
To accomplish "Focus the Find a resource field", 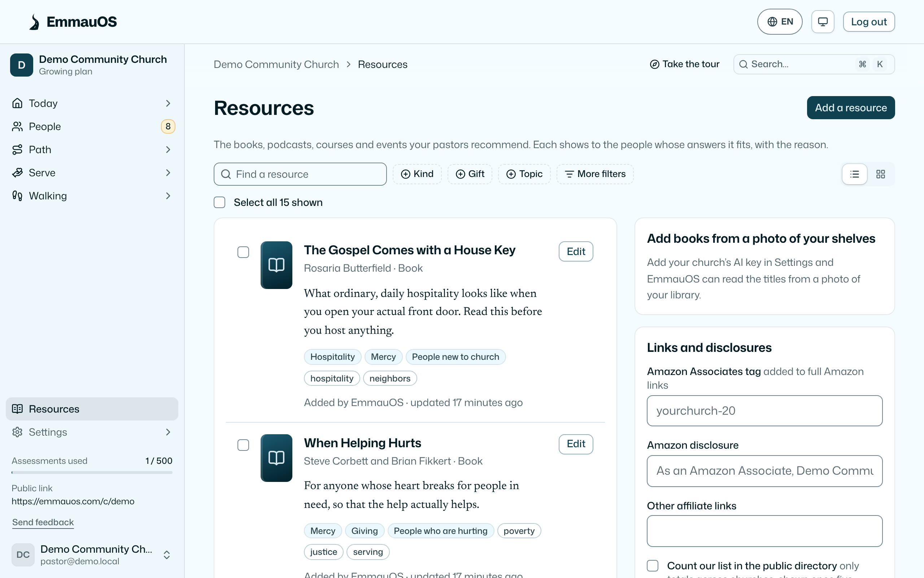I will pyautogui.click(x=300, y=174).
